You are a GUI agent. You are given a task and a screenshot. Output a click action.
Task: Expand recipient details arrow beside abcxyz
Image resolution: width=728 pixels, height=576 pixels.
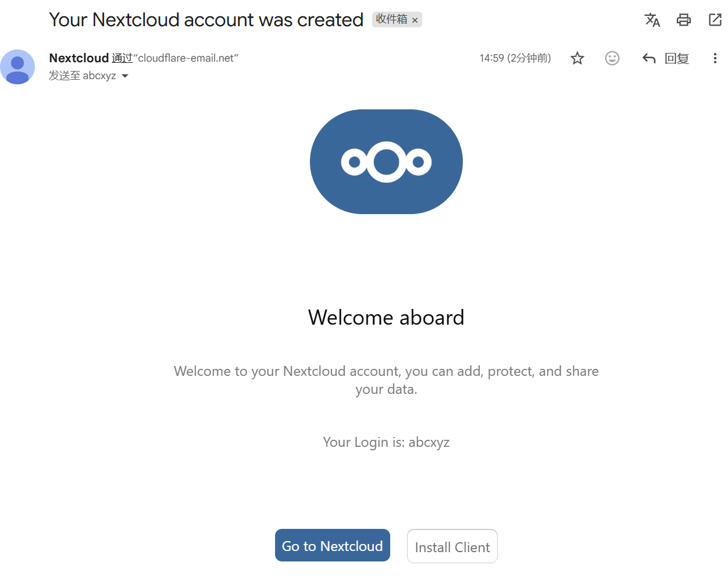coord(125,76)
